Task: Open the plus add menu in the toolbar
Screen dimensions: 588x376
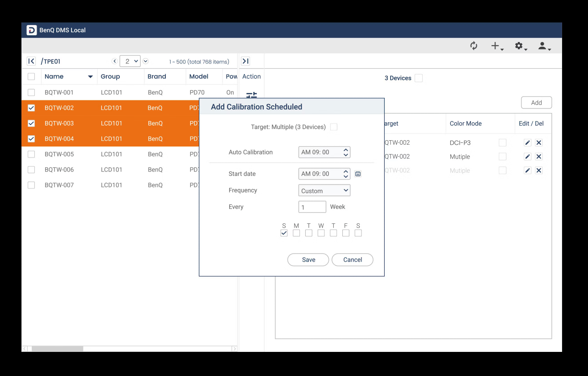Action: (x=496, y=46)
